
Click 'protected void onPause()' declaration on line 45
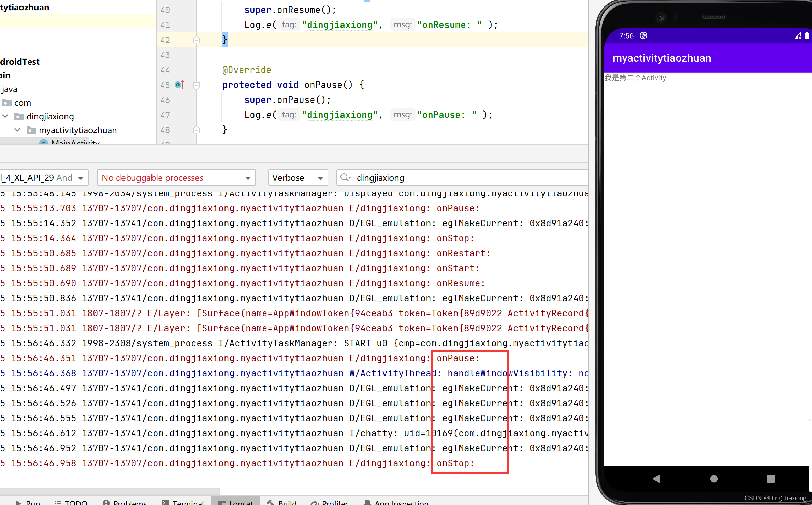click(x=293, y=85)
